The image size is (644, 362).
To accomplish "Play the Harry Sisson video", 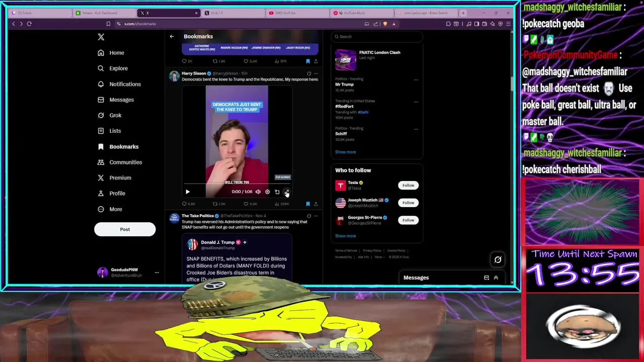I will pos(188,192).
